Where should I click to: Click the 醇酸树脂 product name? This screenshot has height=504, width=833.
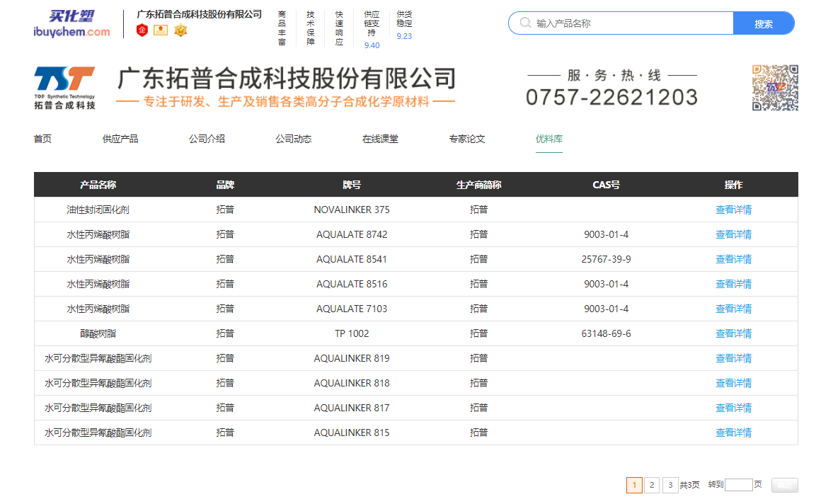[x=98, y=333]
